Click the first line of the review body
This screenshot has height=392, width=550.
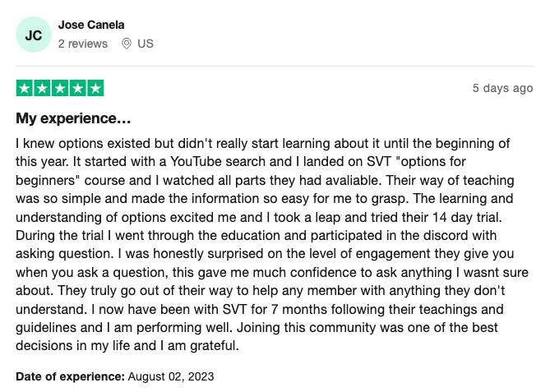(x=263, y=144)
